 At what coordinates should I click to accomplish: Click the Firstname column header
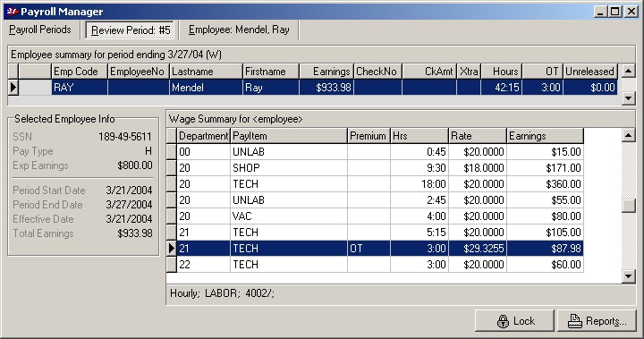point(271,71)
